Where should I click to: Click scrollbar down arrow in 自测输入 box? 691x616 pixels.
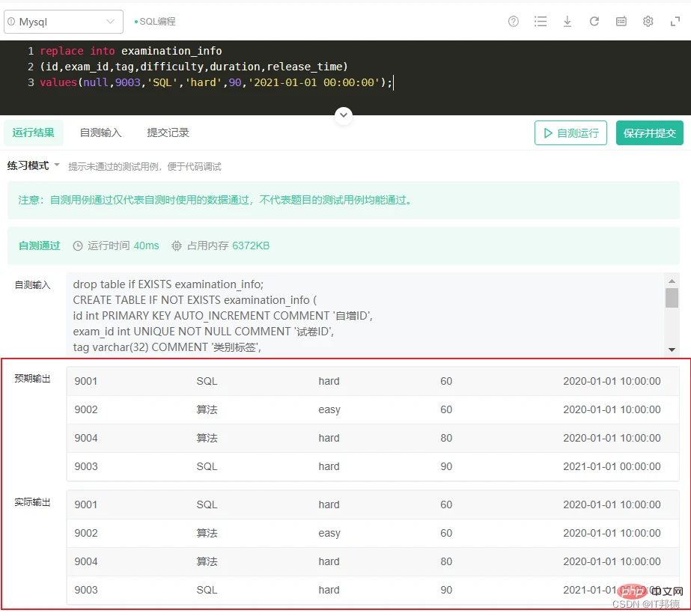672,350
